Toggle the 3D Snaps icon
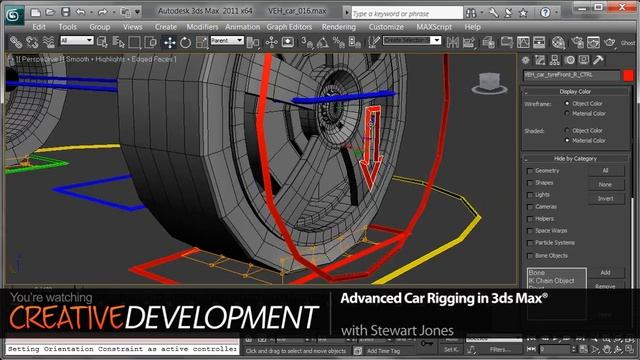The height and width of the screenshot is (360, 640). coord(306,42)
